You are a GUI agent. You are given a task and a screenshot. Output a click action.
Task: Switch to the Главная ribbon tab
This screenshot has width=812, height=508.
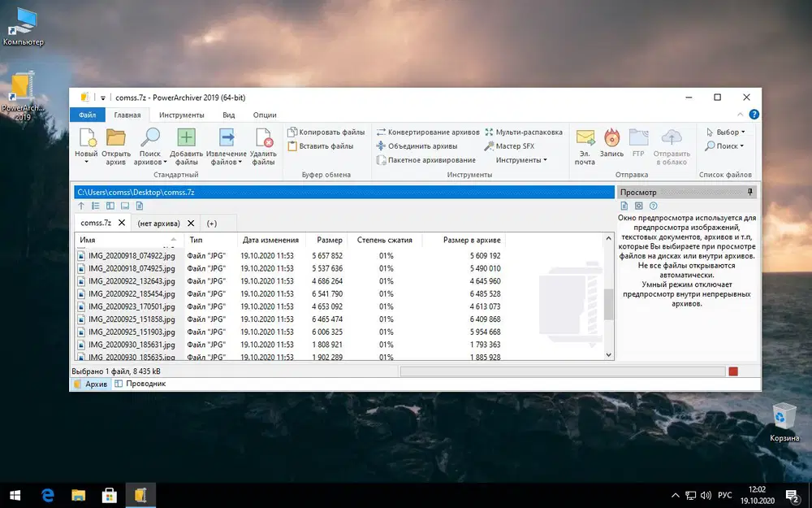[127, 115]
